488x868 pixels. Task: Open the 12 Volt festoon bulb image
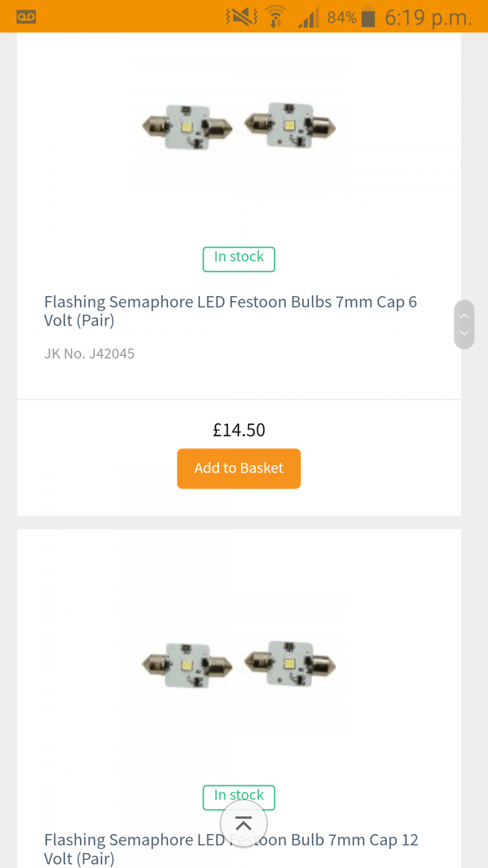(x=239, y=665)
